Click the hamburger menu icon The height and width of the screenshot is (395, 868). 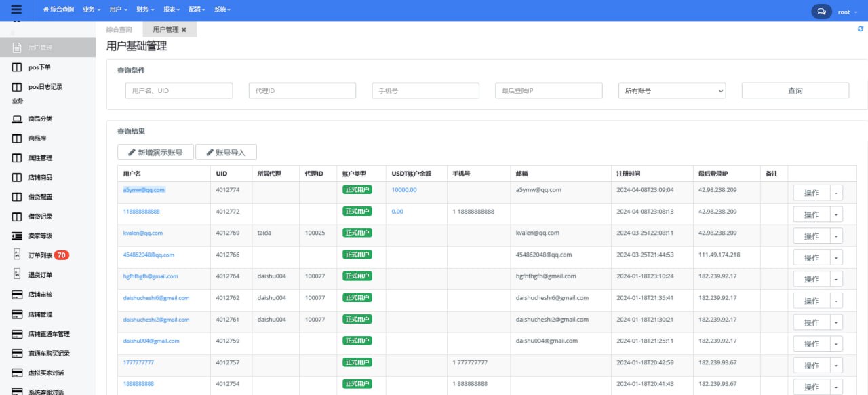(x=16, y=10)
